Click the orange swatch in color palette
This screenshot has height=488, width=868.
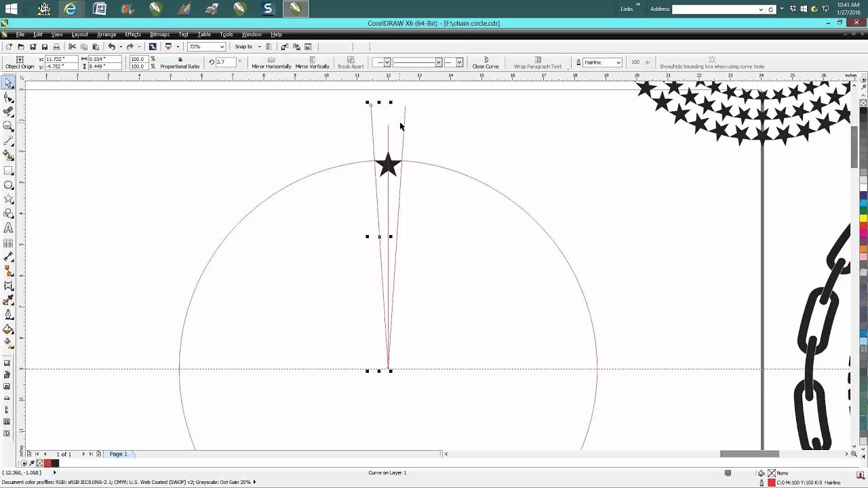(863, 249)
